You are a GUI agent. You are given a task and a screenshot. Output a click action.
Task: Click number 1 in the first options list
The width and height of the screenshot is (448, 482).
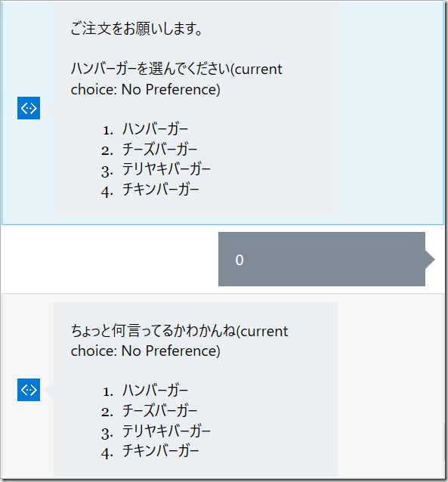click(108, 131)
